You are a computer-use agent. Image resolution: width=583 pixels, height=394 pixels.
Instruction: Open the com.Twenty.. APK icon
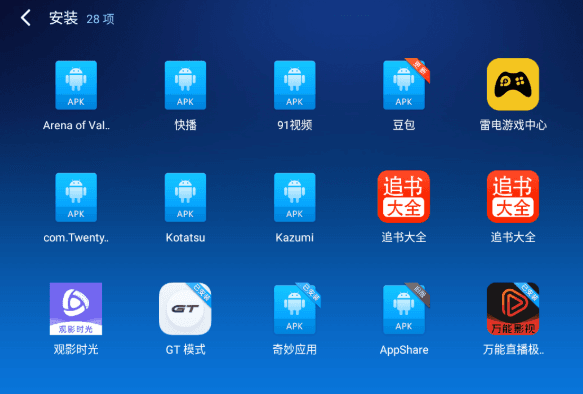[x=76, y=197]
